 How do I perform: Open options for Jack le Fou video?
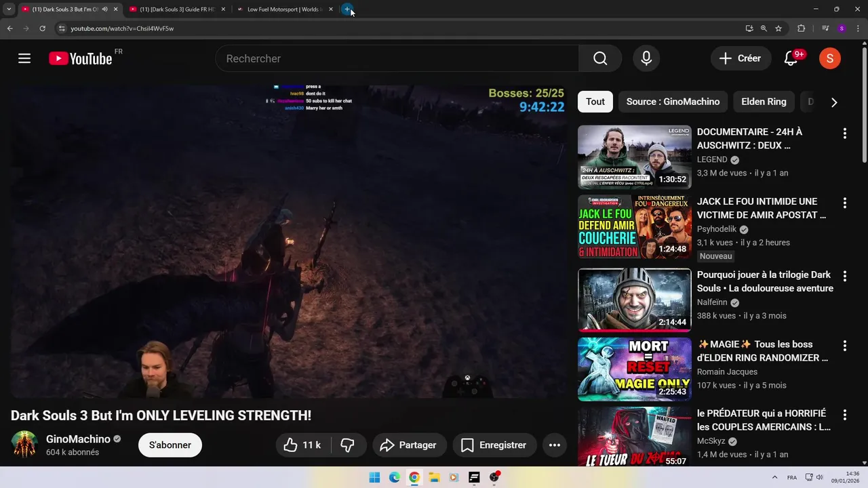(x=844, y=203)
